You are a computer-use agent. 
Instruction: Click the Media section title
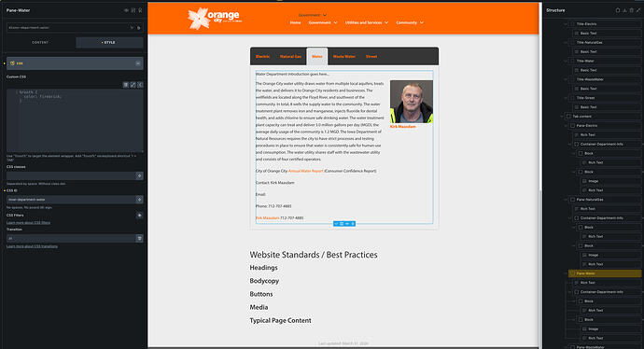[259, 307]
